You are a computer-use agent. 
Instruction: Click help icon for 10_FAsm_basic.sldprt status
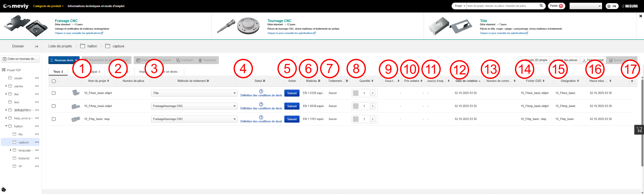tap(261, 91)
